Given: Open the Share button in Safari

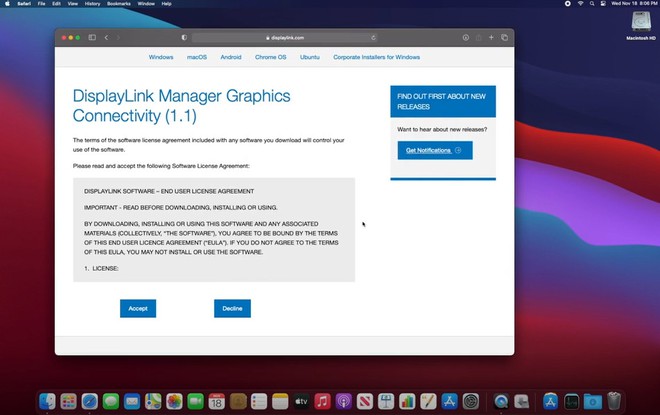Looking at the screenshot, I should tap(479, 37).
